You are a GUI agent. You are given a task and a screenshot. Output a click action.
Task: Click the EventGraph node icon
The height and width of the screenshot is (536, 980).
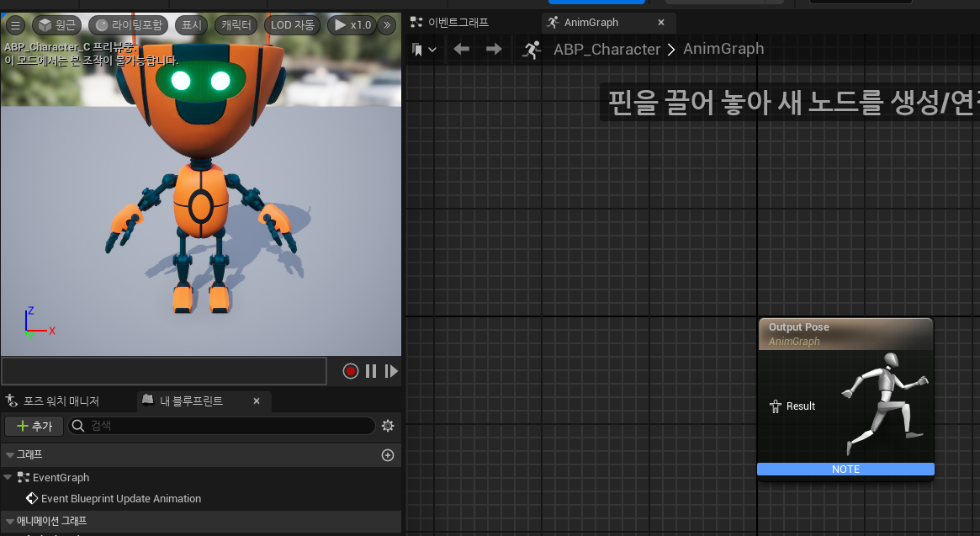pos(23,477)
